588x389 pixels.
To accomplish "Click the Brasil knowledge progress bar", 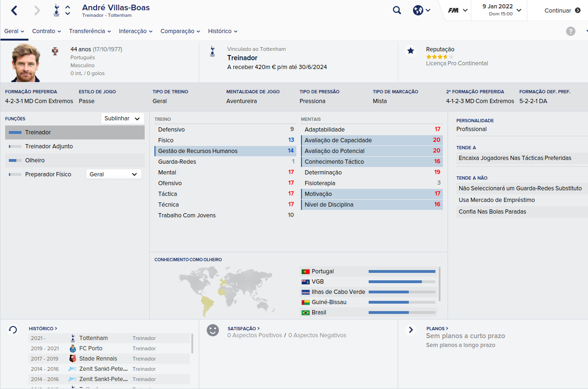I will [x=402, y=313].
